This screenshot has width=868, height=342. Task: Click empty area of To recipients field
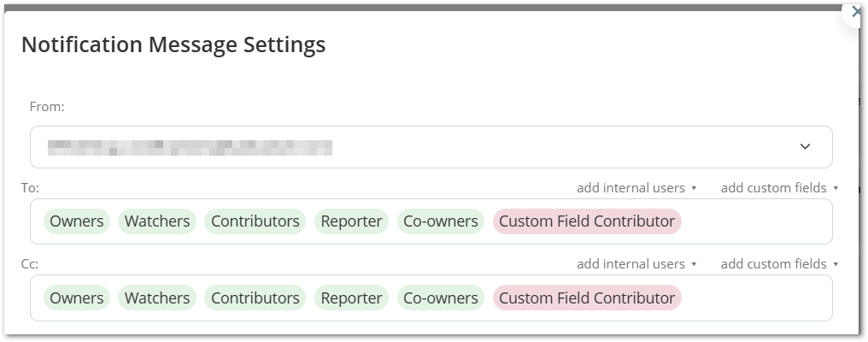(756, 221)
